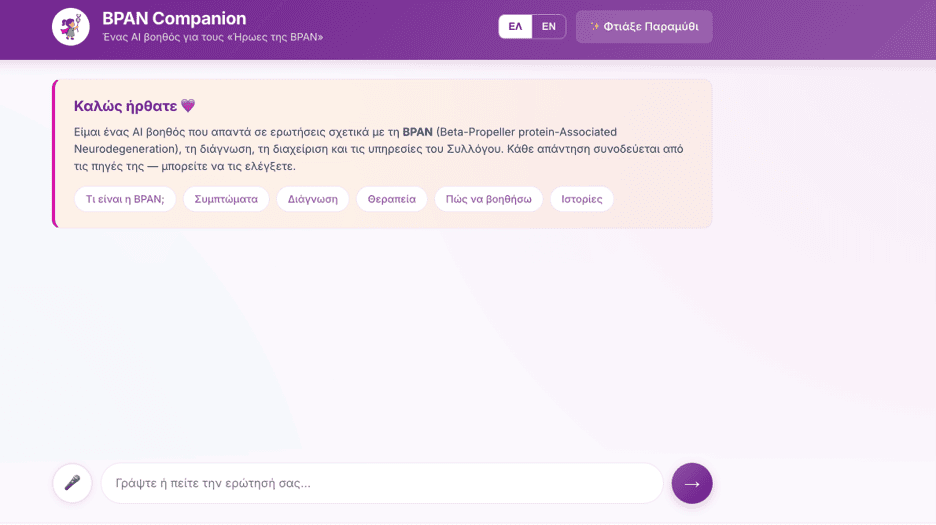The image size is (936, 525).
Task: Focus the 'Γράψτε ή πείτε την ερώτησή σας' field
Action: (382, 483)
